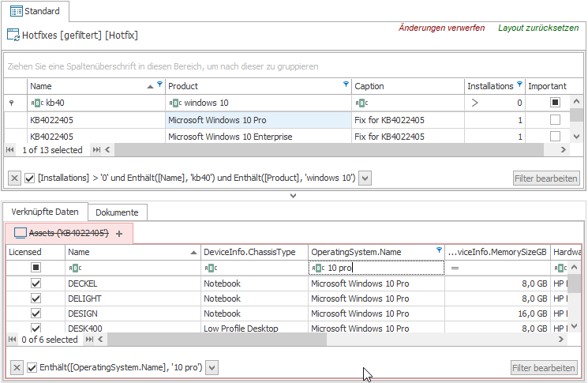Go to the first record in the Assets navigator
Screen dimensions: 588x383
coord(13,339)
